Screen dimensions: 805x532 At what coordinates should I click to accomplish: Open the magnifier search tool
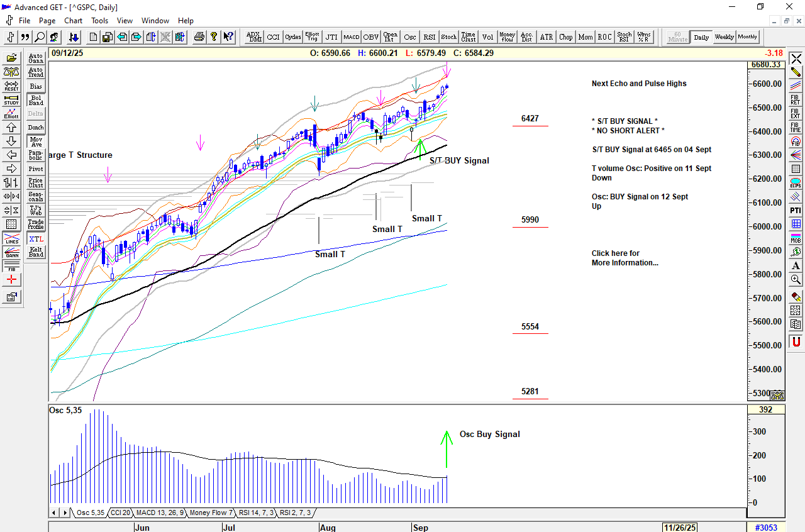coord(40,37)
